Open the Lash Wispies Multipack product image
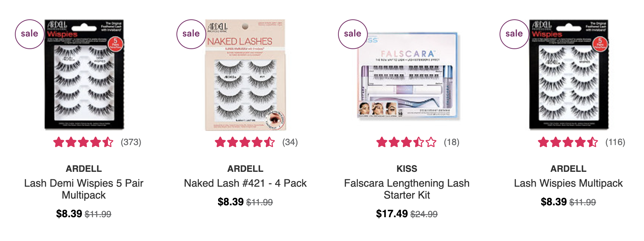This screenshot has width=644, height=241. coord(569,75)
